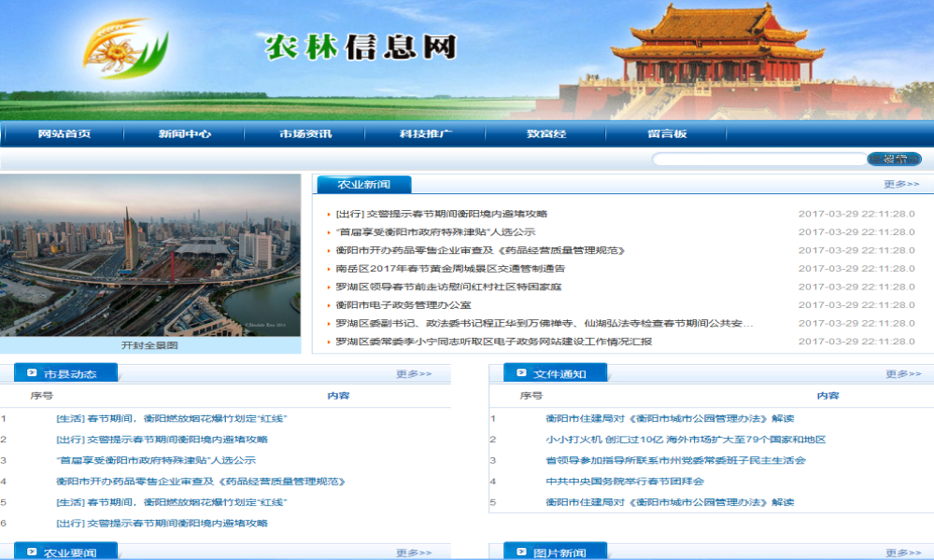
Task: Click the 开封全景图 city panorama image
Action: pos(150,256)
